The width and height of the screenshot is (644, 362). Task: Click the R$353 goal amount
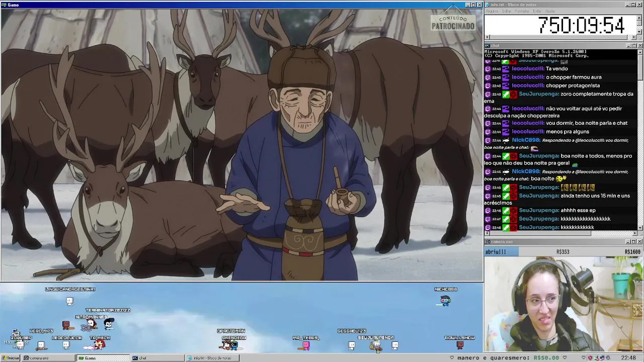[562, 252]
